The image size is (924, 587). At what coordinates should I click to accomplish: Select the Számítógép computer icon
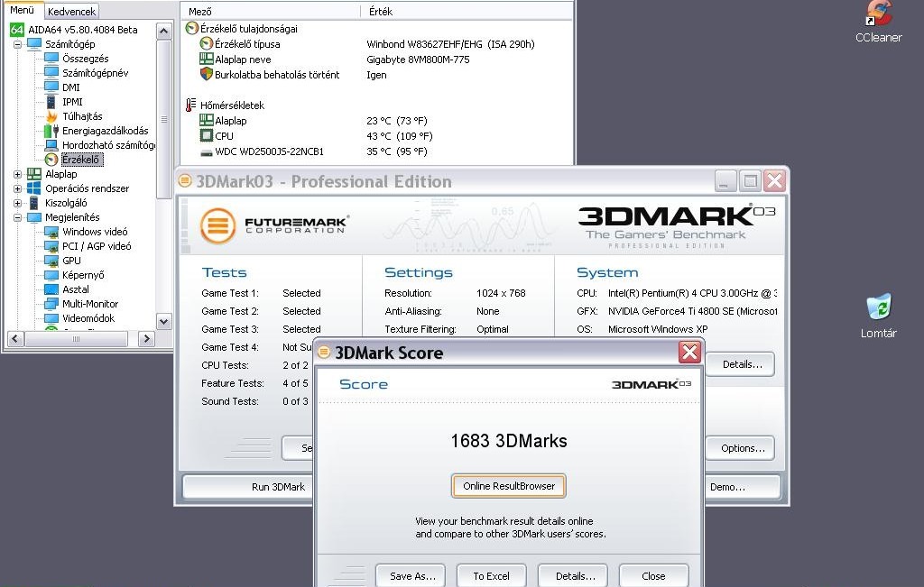coord(34,44)
